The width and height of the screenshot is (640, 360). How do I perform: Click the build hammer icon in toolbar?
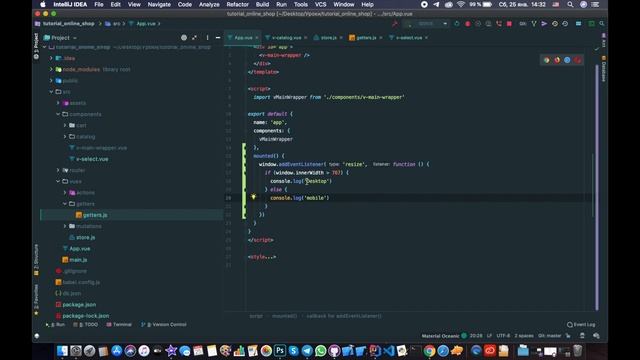pos(394,24)
